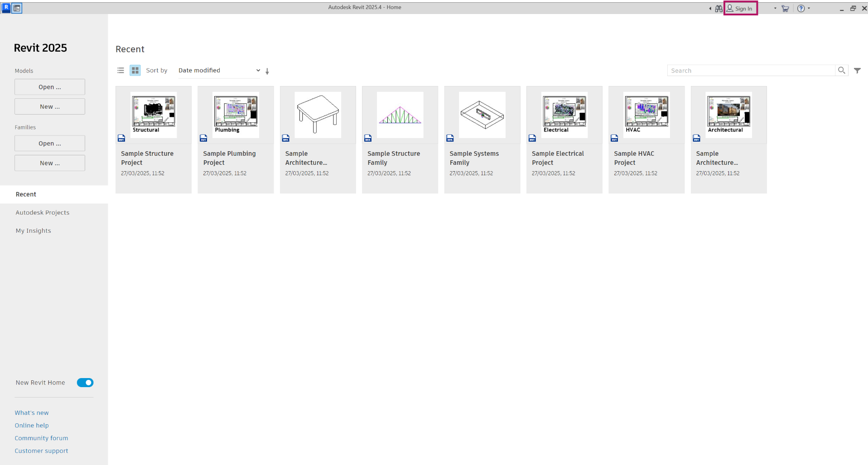The image size is (868, 465).
Task: Click RVT file icon on Plumbing Project card
Action: pos(203,138)
